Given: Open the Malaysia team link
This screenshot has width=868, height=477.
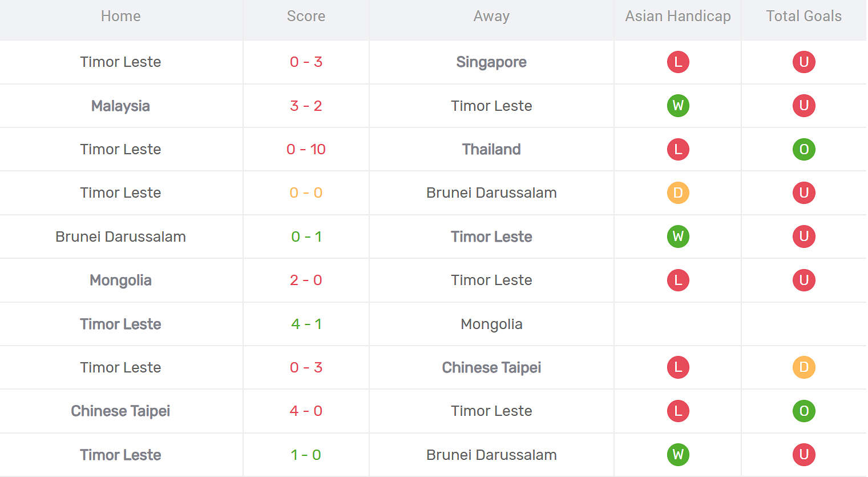Looking at the screenshot, I should (x=120, y=106).
